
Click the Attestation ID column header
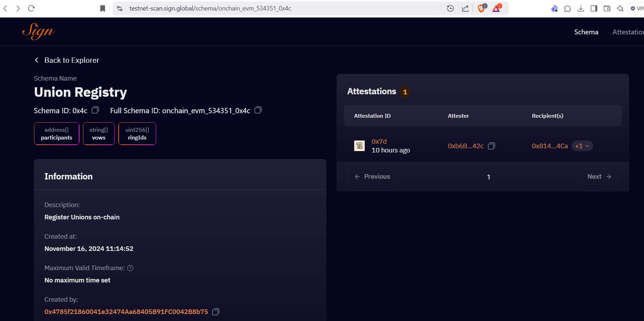[372, 116]
